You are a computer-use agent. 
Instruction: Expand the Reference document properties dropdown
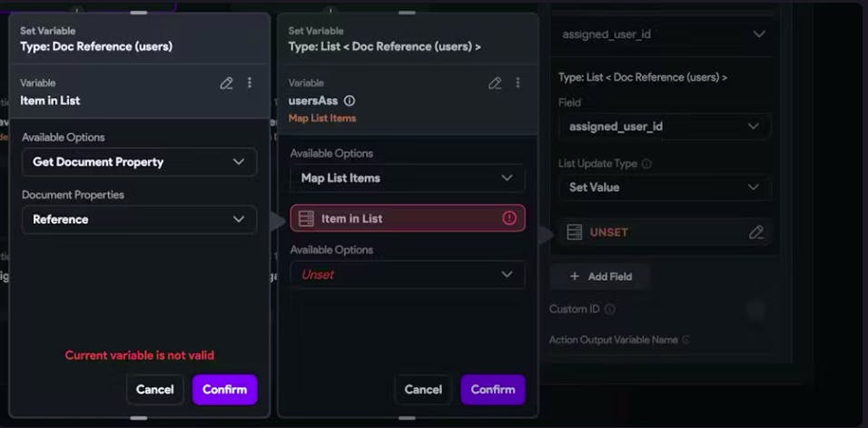[x=139, y=219]
